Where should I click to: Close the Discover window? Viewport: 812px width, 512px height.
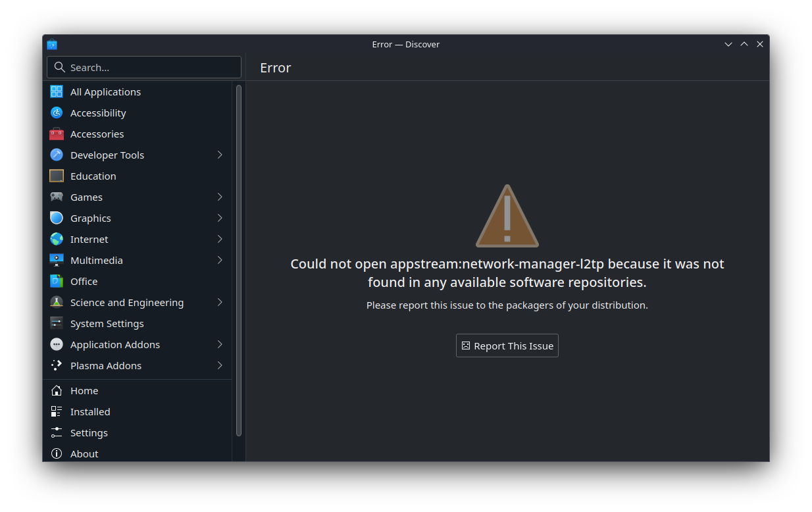pyautogui.click(x=760, y=44)
